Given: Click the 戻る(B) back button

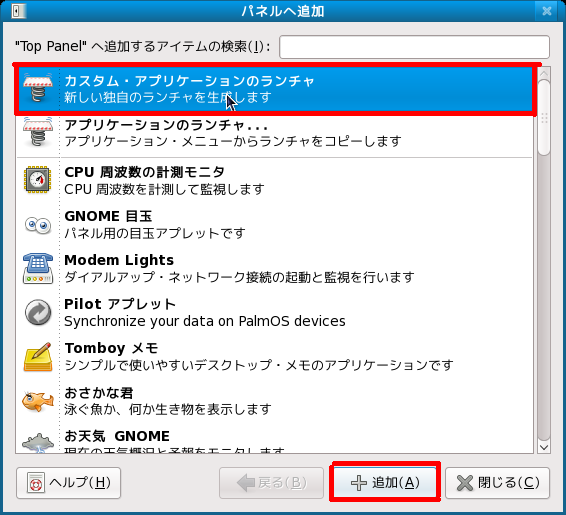Looking at the screenshot, I should pyautogui.click(x=271, y=483).
